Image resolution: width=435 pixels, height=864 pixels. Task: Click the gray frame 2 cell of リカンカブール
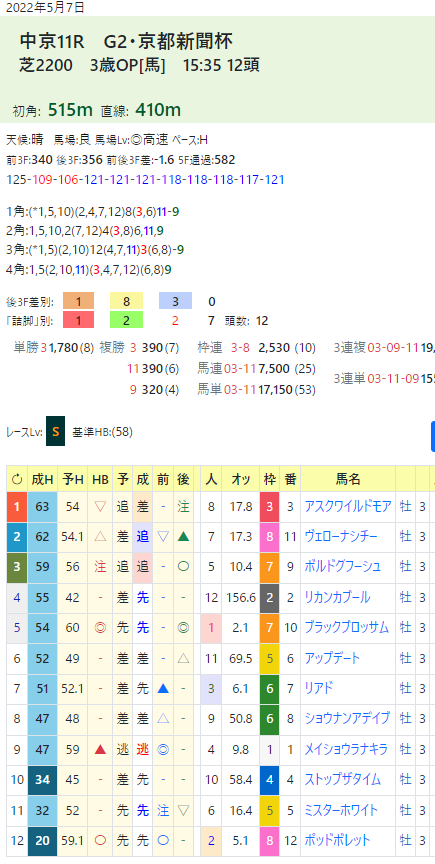click(269, 597)
